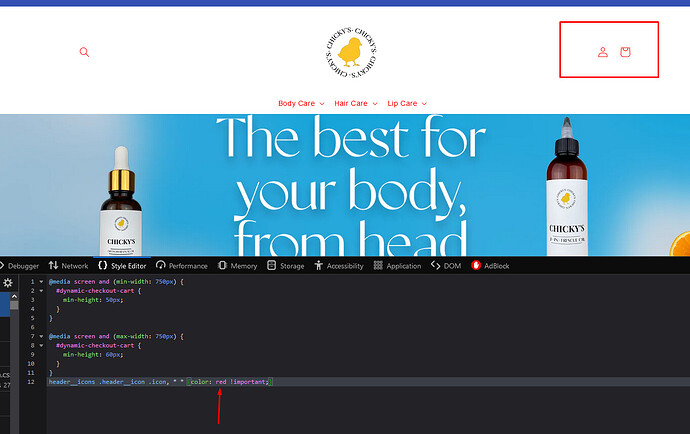Open the Application tab
The width and height of the screenshot is (690, 434).
tap(397, 266)
